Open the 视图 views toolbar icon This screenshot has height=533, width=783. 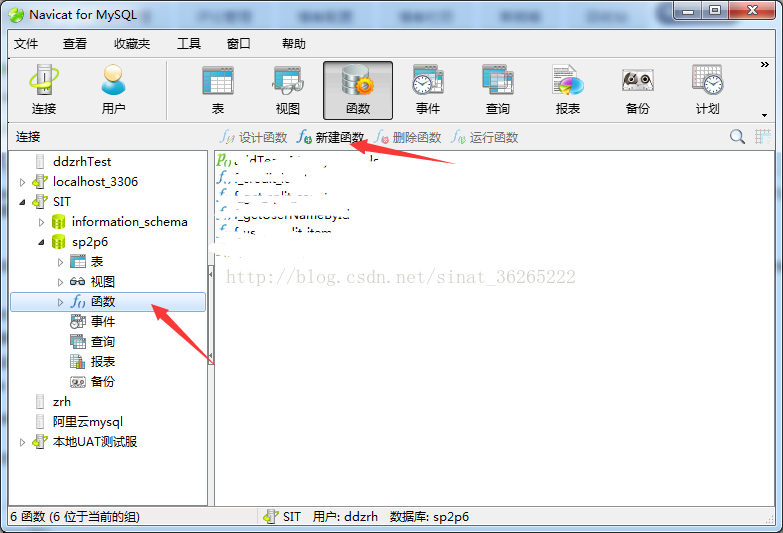click(x=288, y=90)
